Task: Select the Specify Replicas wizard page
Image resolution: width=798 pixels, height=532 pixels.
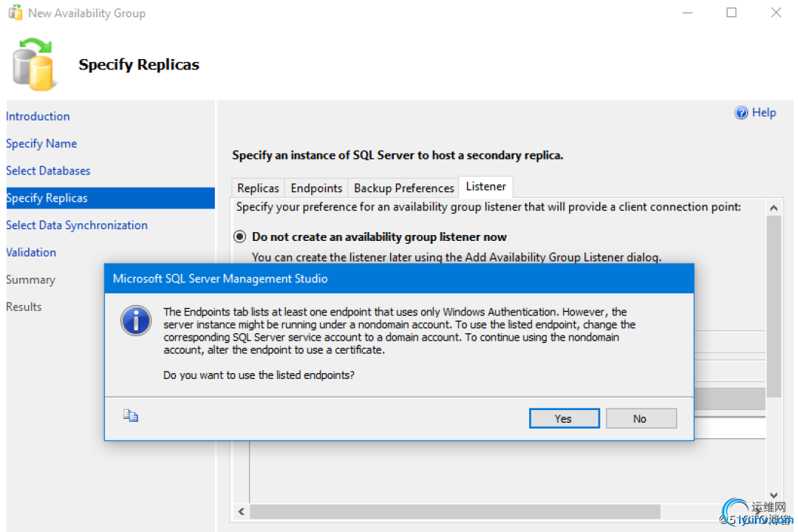Action: pos(110,198)
